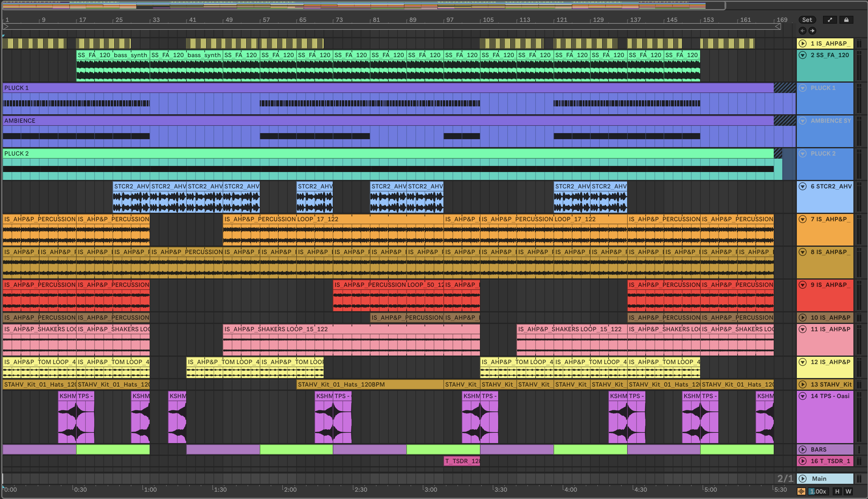Click the Set locator button
The image size is (868, 499).
point(807,20)
